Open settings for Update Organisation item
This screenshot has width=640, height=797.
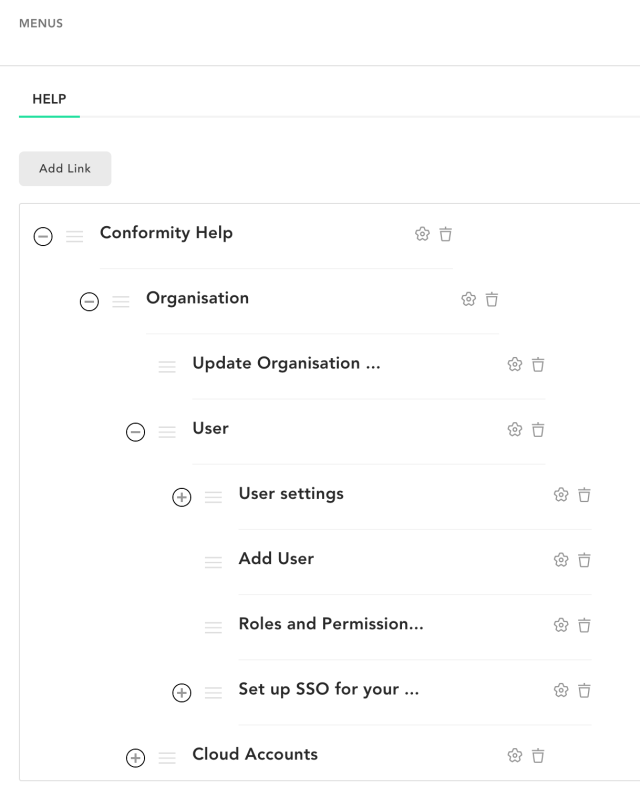coord(514,364)
